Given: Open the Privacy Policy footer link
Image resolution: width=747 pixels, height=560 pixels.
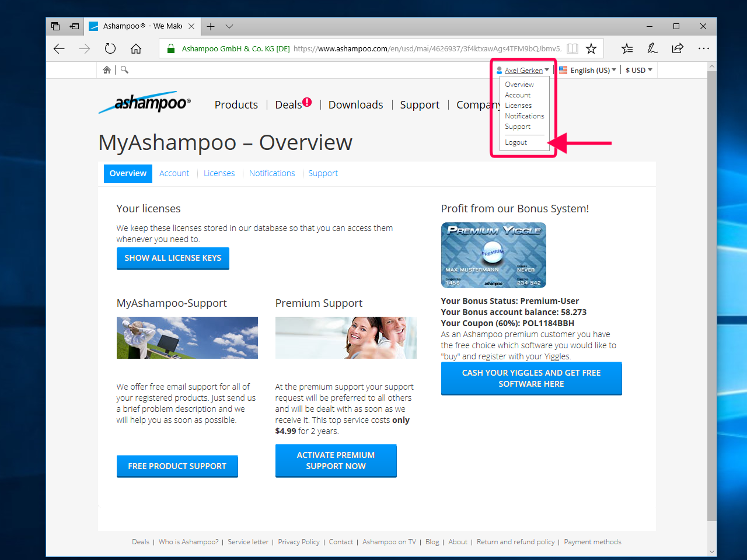Looking at the screenshot, I should (299, 542).
